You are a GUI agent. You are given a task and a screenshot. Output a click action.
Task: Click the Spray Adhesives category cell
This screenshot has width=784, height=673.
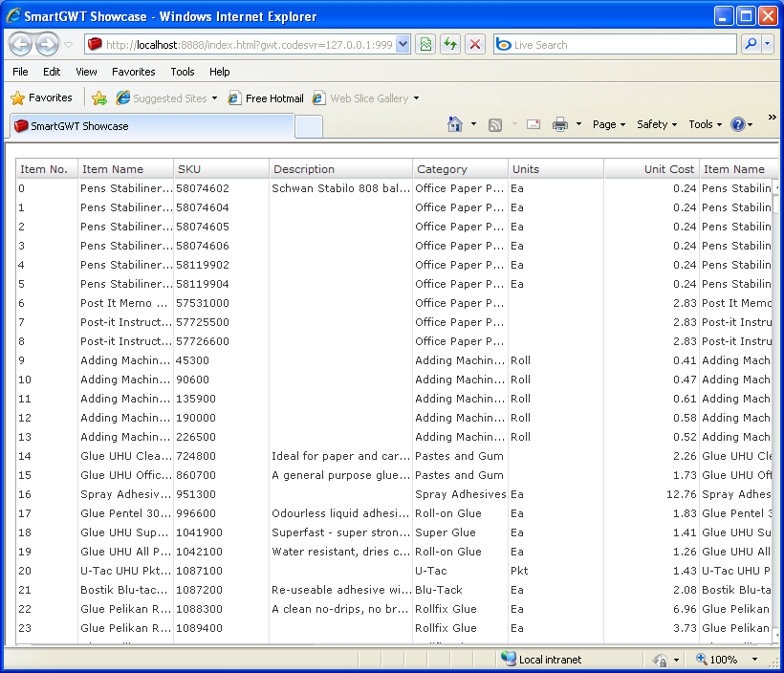(461, 494)
